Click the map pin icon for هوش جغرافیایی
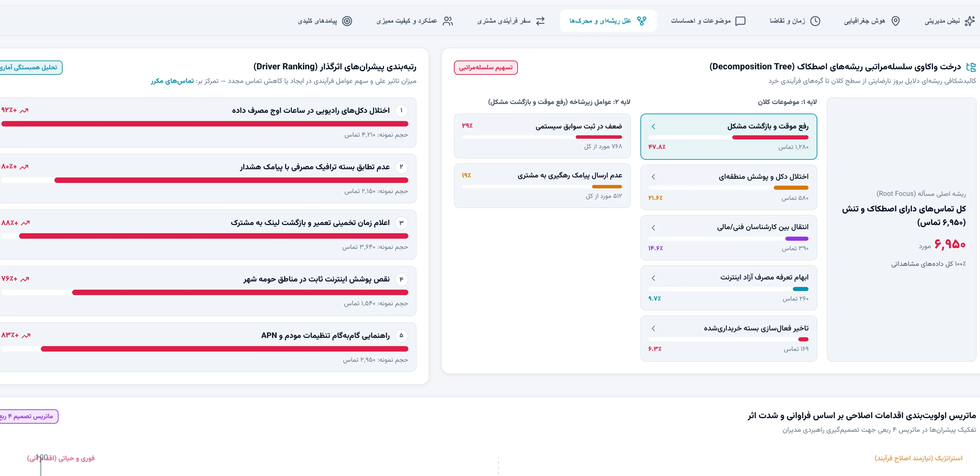 point(896,21)
